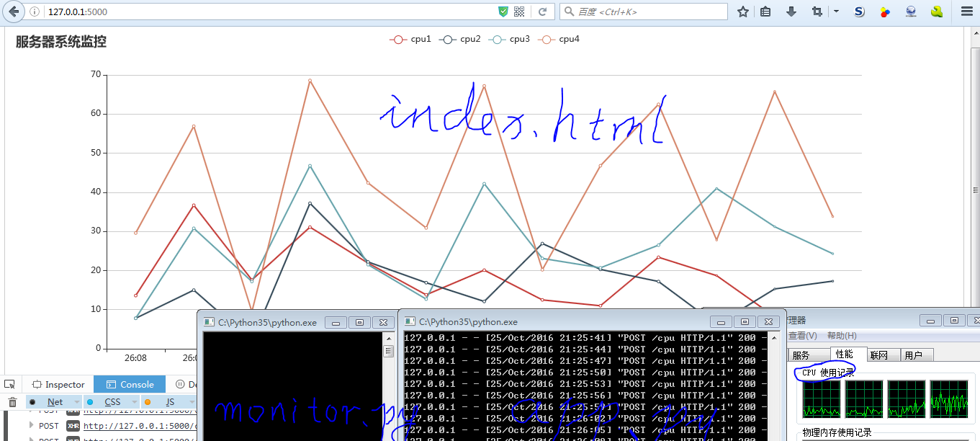
Task: Expand the Net filter dropdown arrow
Action: point(77,402)
